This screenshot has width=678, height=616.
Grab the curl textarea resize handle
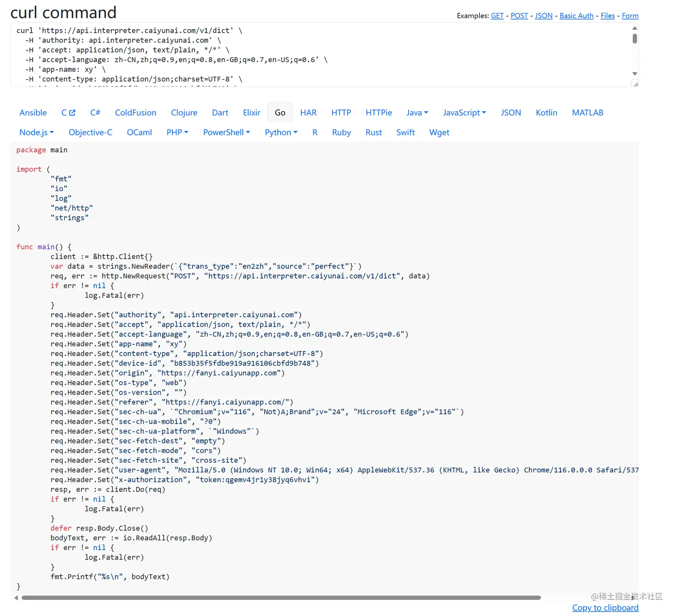point(635,84)
